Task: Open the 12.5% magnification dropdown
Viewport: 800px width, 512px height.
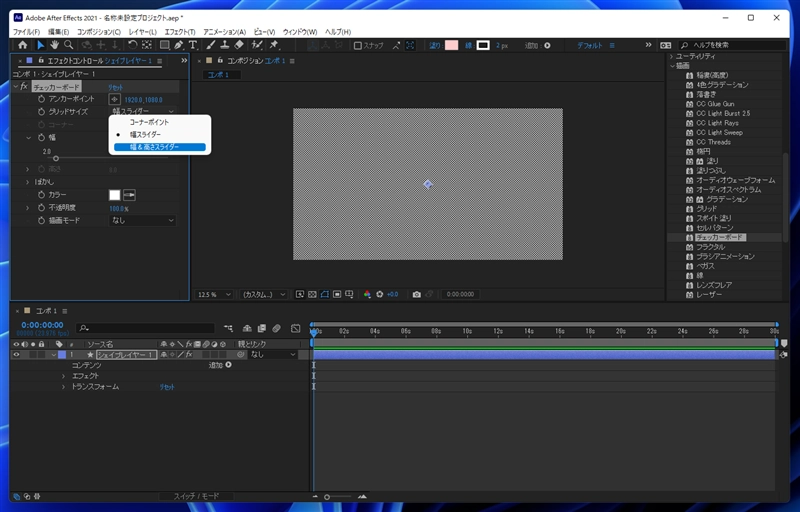Action: [x=214, y=295]
